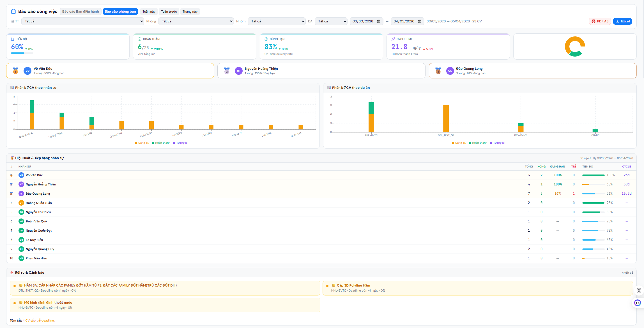Click the calendar icon beside Báo cáo công việc
The height and width of the screenshot is (328, 644).
(13, 11)
